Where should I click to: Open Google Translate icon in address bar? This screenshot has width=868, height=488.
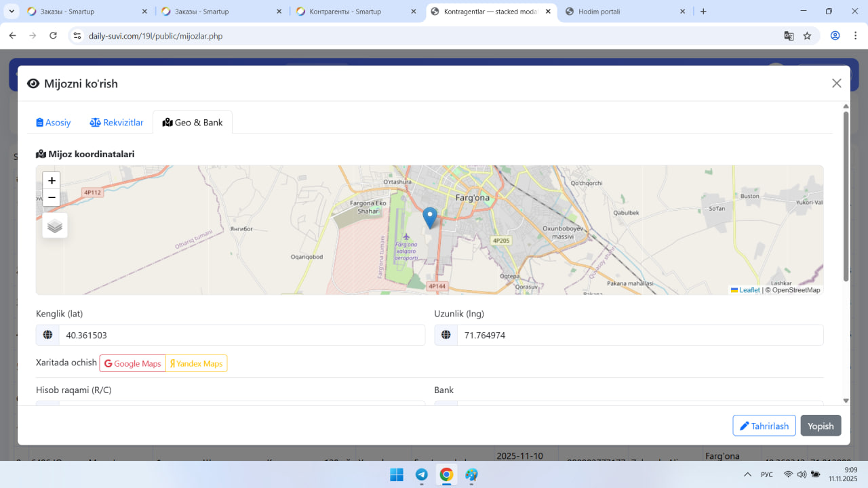(x=789, y=36)
